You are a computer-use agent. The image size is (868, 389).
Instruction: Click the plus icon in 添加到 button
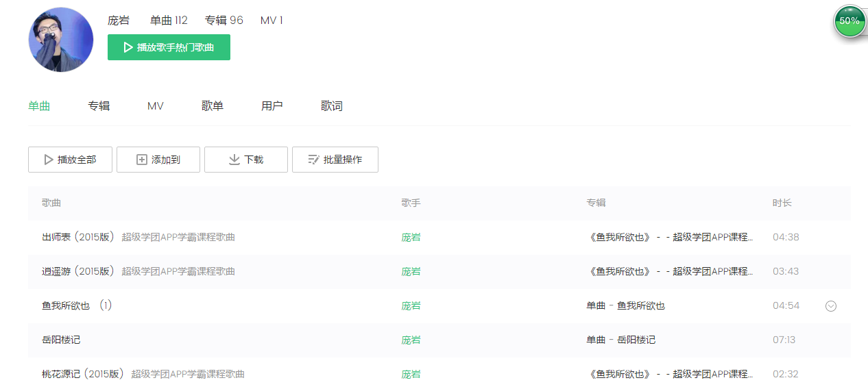tap(142, 160)
